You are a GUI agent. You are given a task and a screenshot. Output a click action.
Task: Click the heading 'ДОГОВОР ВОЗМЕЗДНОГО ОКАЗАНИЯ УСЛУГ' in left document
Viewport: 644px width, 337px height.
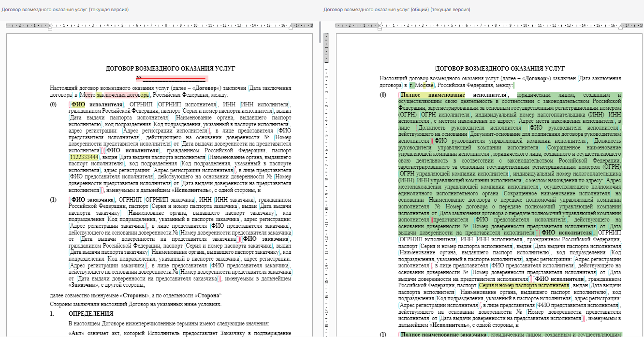tap(170, 69)
